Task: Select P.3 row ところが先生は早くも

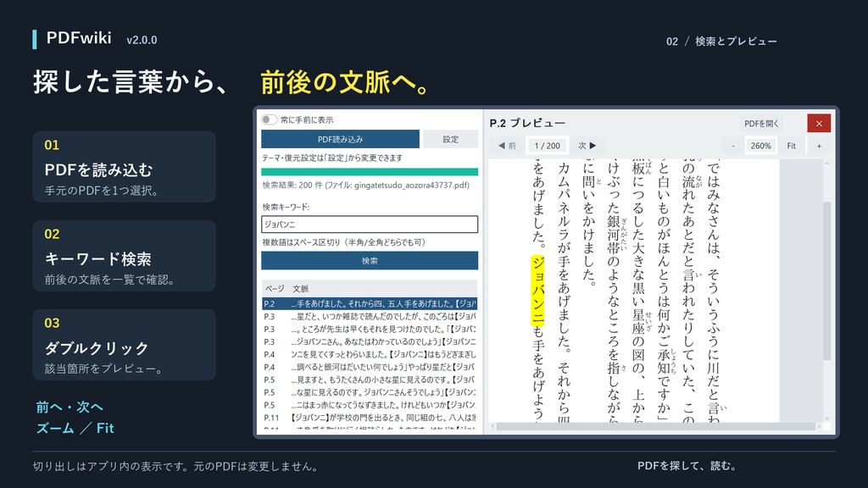Action: click(x=370, y=330)
